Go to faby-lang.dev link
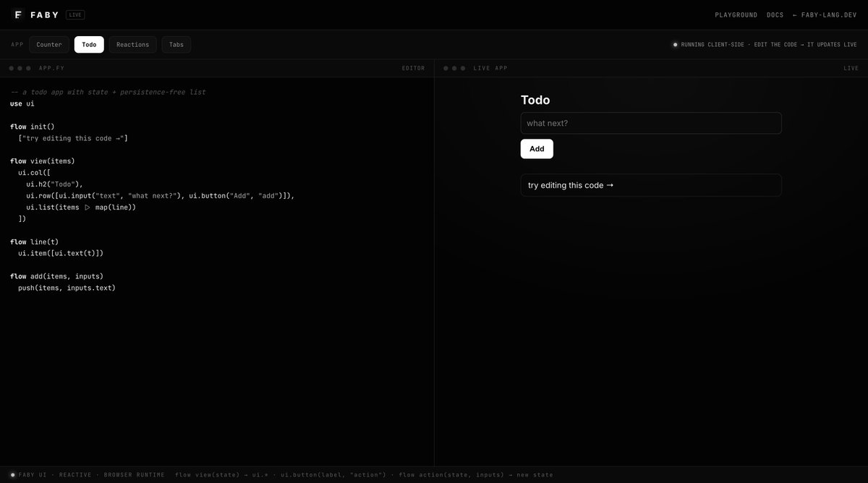This screenshot has height=483, width=868. point(825,15)
